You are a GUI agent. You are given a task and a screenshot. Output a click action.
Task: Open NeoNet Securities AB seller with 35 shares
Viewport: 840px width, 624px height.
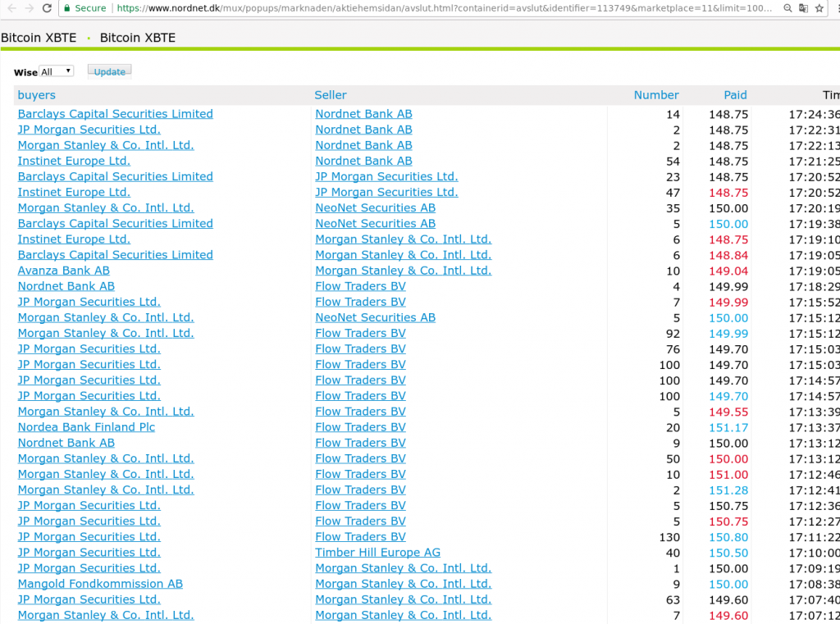point(375,207)
